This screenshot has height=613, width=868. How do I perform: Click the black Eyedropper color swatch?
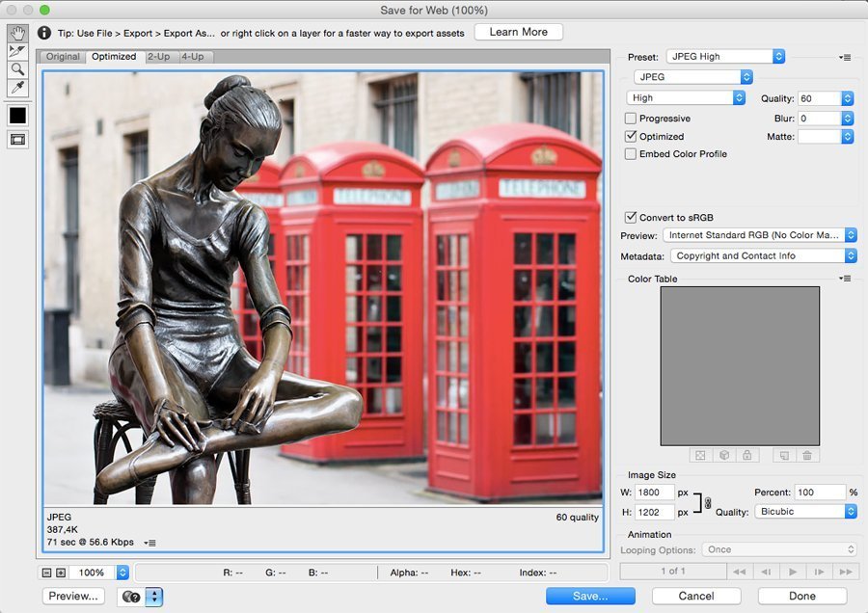[16, 115]
